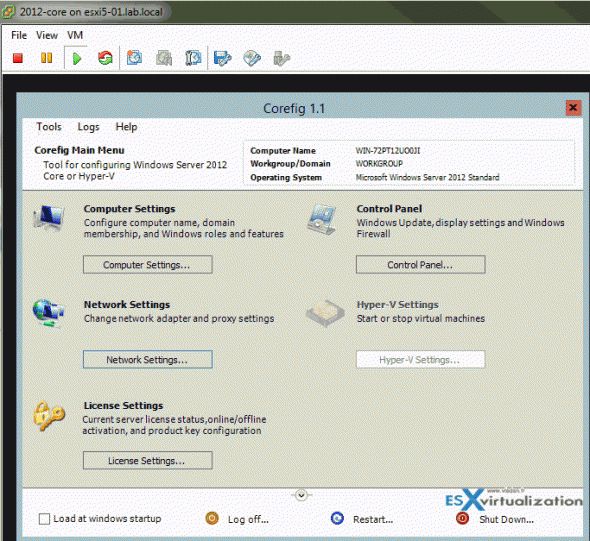Viewport: 590px width, 541px height.
Task: Click the Corefig Main Menu heading
Action: click(x=79, y=150)
